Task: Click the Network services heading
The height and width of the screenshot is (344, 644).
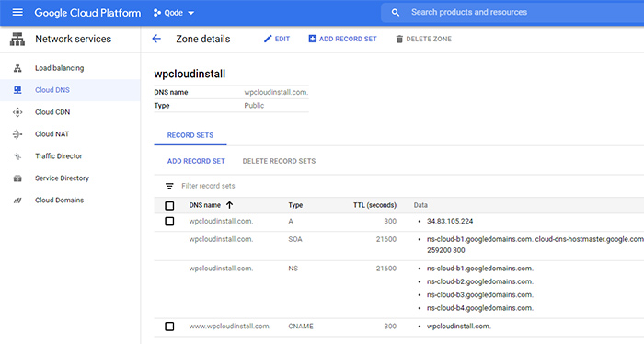Action: pyautogui.click(x=73, y=39)
